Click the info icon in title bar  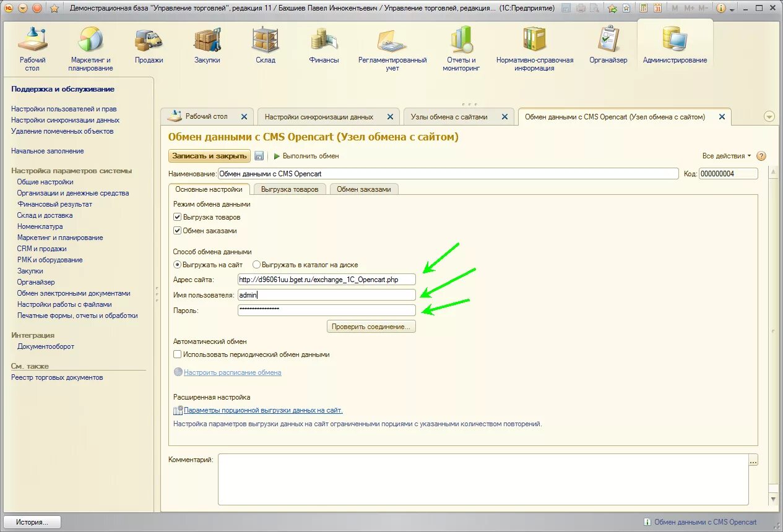[x=721, y=8]
